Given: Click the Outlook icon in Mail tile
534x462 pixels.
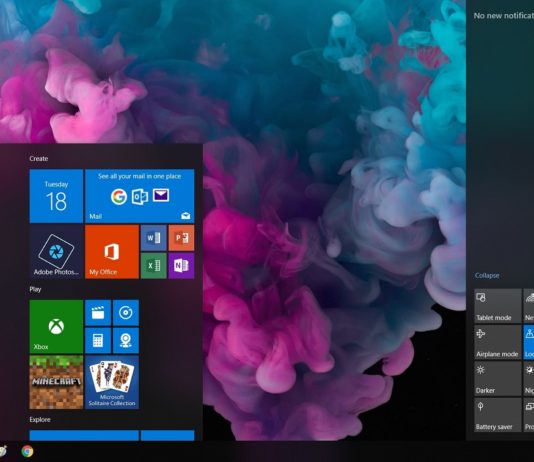Looking at the screenshot, I should point(140,197).
